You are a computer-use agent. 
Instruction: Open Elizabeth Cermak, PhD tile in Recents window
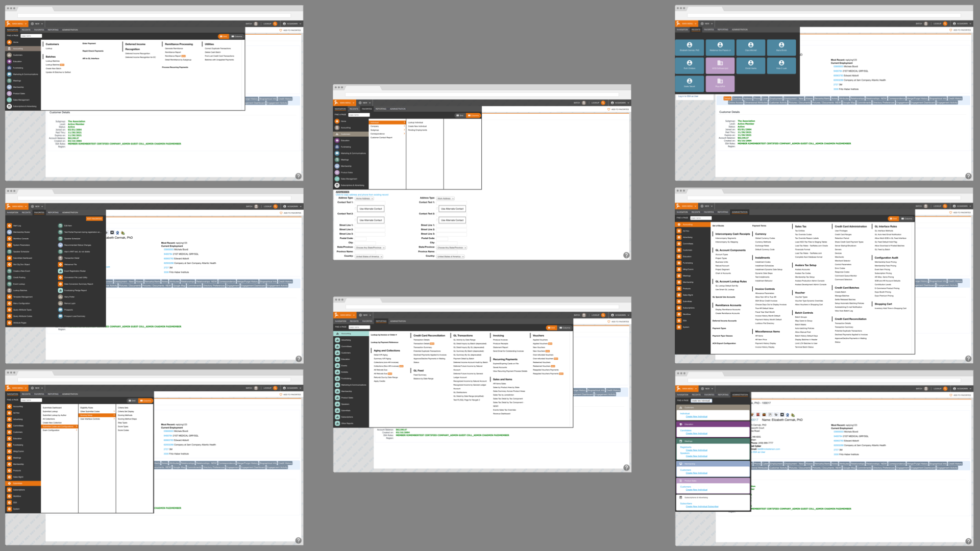tap(690, 47)
